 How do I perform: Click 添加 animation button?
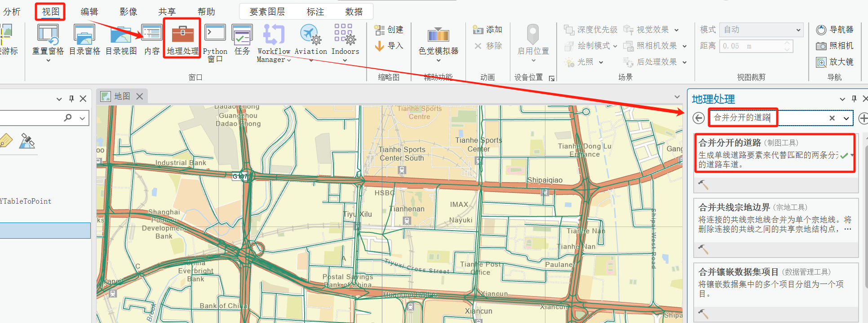(487, 30)
